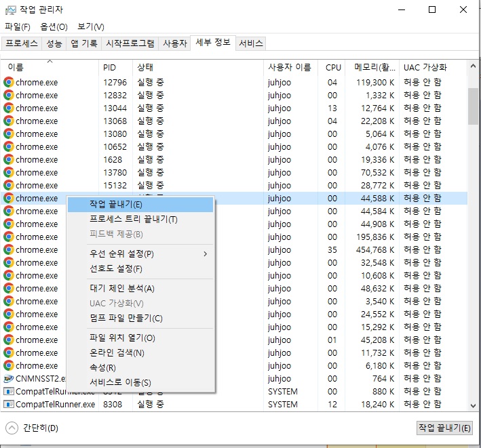The image size is (481, 448).
Task: Switch to the 프로세스 tab
Action: (22, 43)
